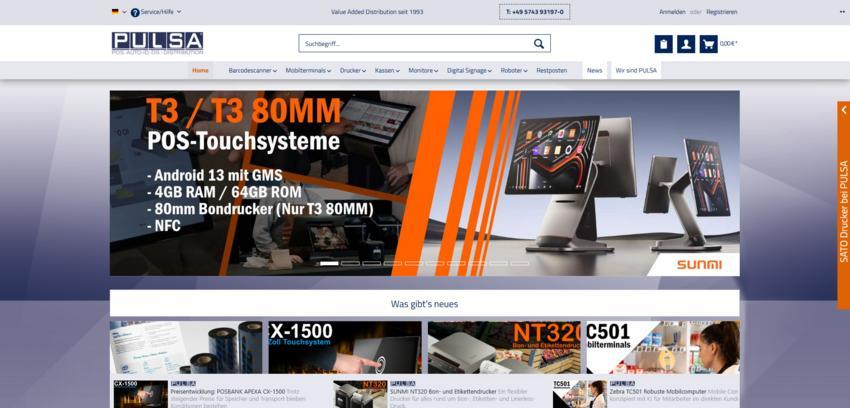The height and width of the screenshot is (408, 850).
Task: Click 'Value Added Distribution seit 1993' text
Action: tap(377, 11)
